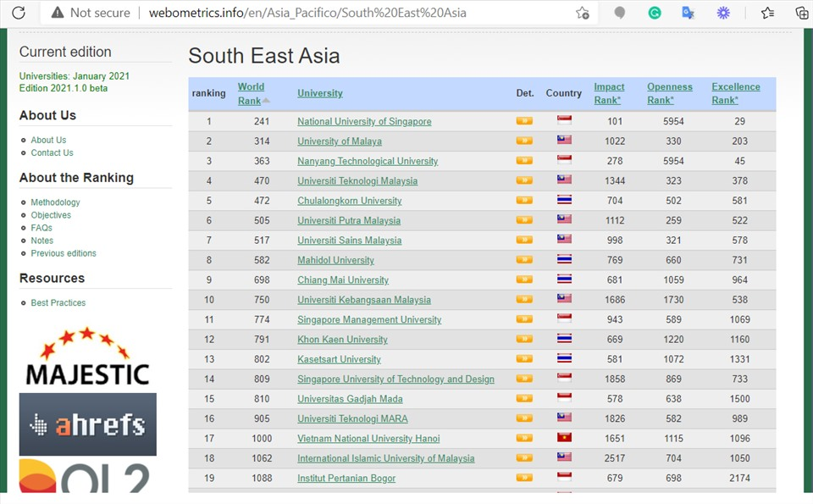This screenshot has height=504, width=813.
Task: Open Singapore University of Technology and Design link
Action: (395, 379)
